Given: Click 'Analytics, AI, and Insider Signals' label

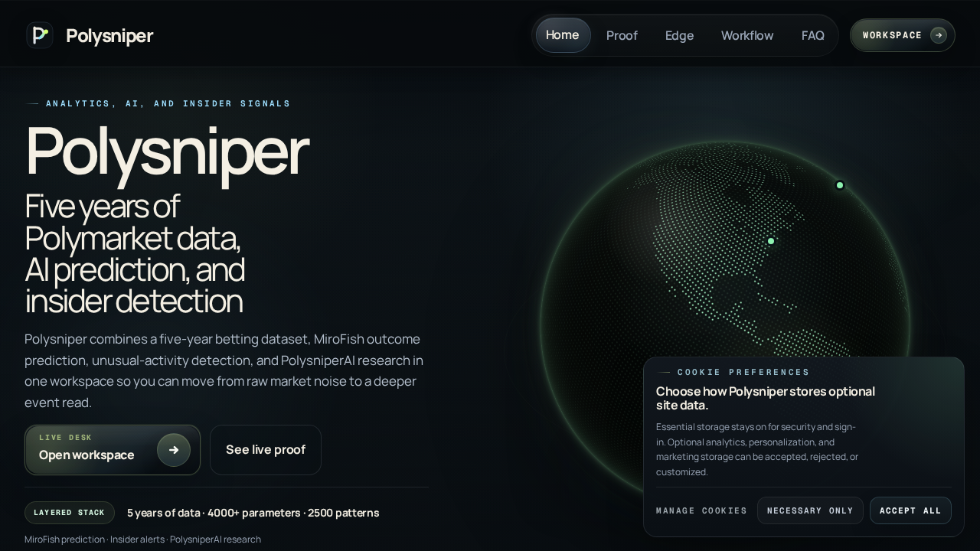Looking at the screenshot, I should coord(168,103).
